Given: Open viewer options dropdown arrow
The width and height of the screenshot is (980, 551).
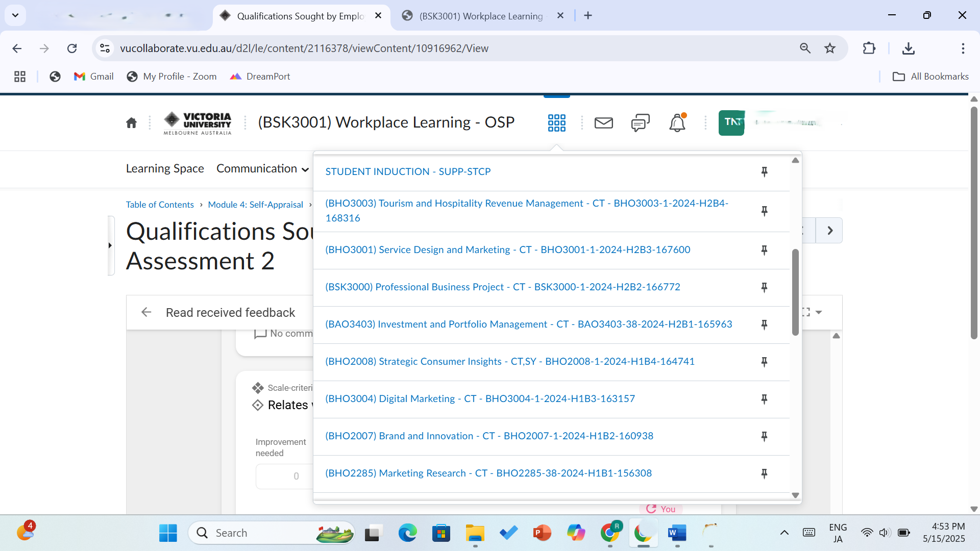Looking at the screenshot, I should pos(819,312).
